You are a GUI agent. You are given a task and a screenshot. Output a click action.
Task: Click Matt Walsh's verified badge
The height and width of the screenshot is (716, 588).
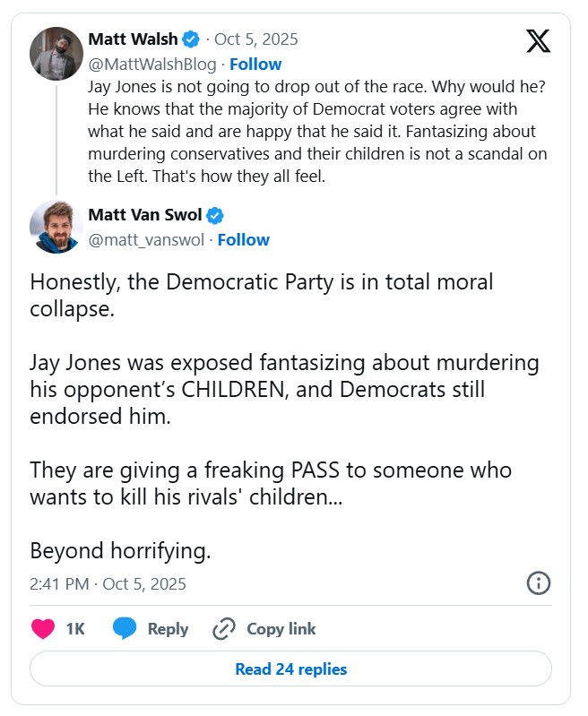tap(191, 39)
